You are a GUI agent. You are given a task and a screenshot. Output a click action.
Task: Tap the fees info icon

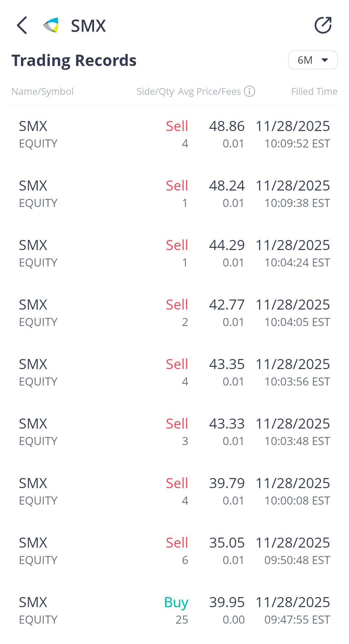pos(249,92)
